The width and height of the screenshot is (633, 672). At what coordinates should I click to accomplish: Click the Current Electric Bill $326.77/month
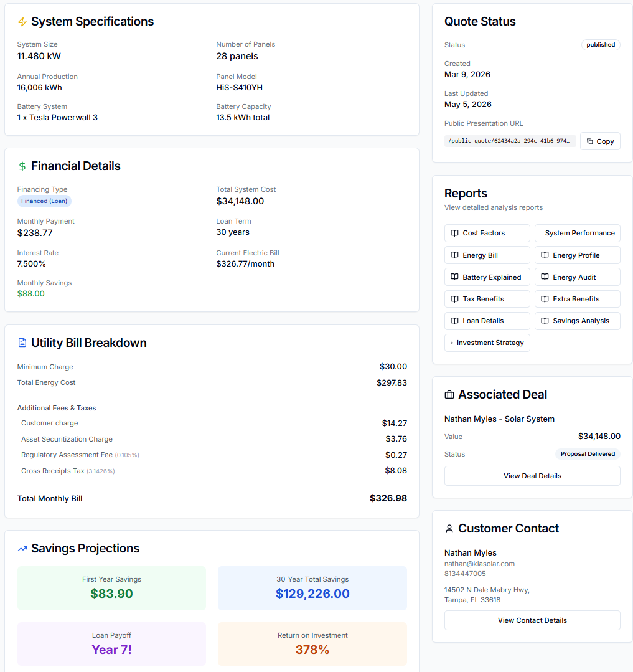[245, 264]
